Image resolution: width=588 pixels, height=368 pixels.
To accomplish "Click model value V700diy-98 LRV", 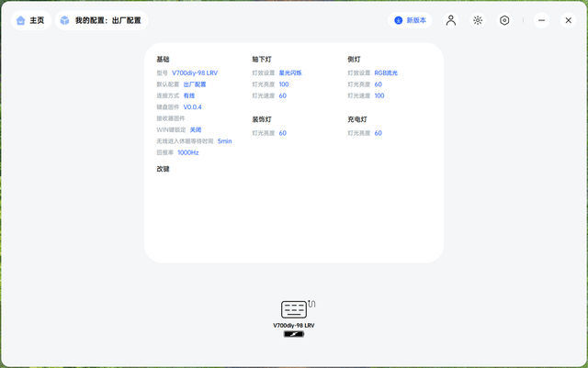I will [195, 73].
